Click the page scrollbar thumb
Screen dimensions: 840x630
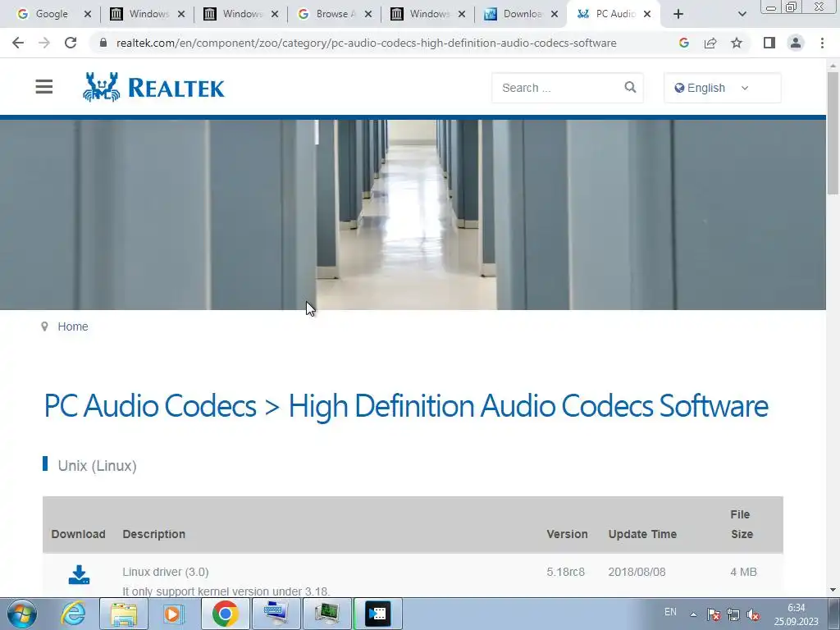(833, 133)
